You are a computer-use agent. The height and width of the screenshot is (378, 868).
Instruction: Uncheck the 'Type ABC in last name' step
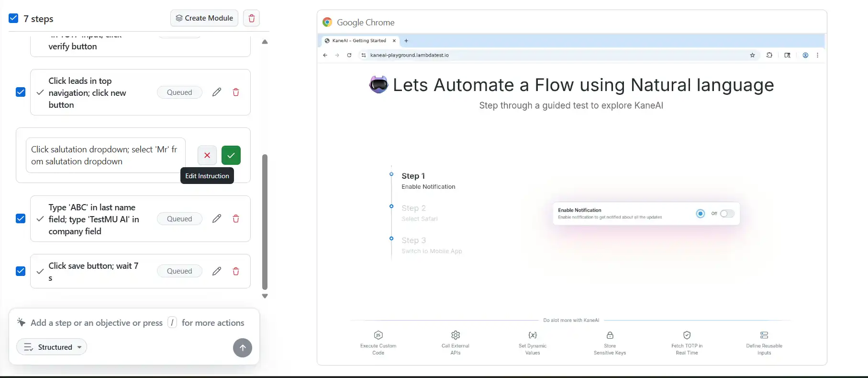click(x=21, y=218)
